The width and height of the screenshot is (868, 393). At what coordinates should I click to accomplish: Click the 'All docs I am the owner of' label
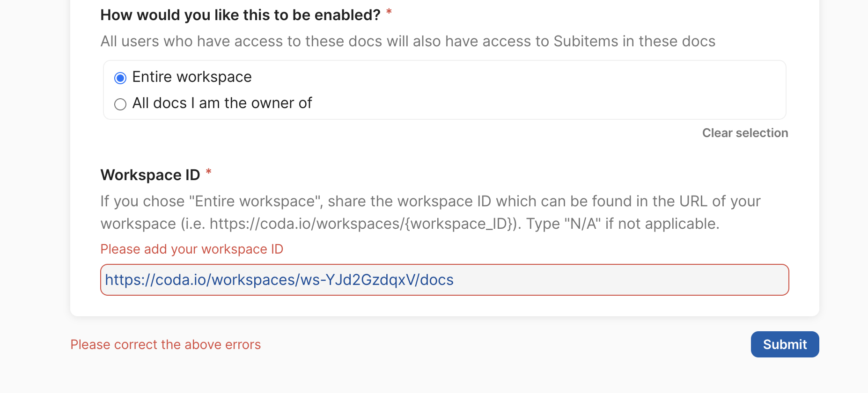222,103
